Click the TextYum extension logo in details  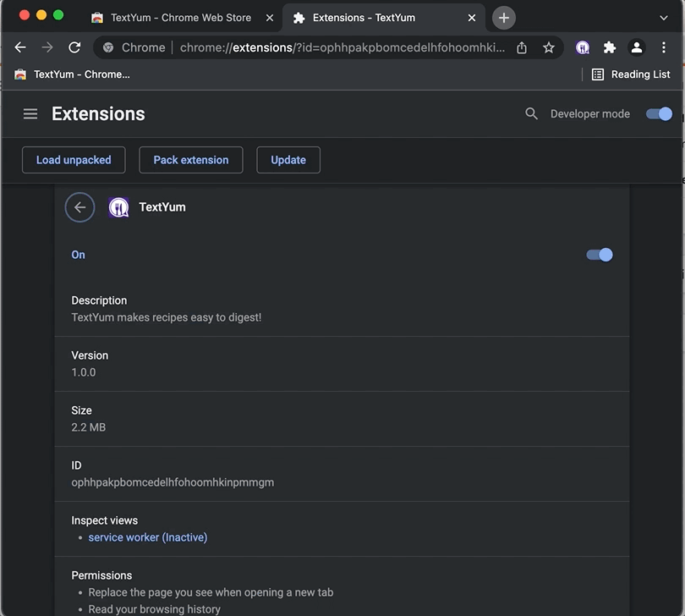118,207
